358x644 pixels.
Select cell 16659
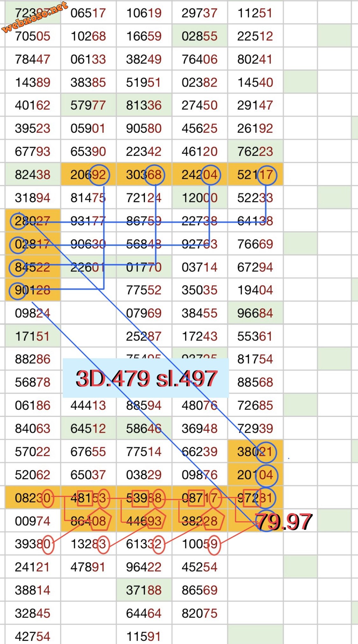coord(144,36)
